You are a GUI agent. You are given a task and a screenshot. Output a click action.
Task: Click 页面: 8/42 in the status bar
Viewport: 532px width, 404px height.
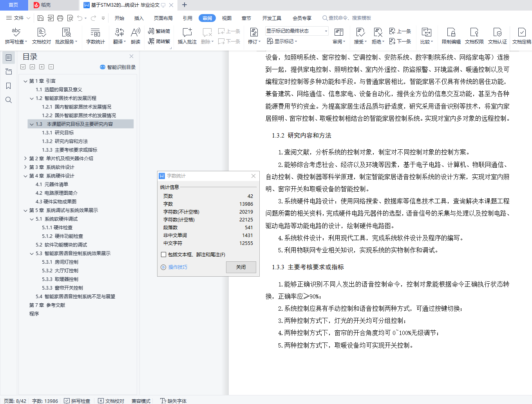(x=15, y=401)
